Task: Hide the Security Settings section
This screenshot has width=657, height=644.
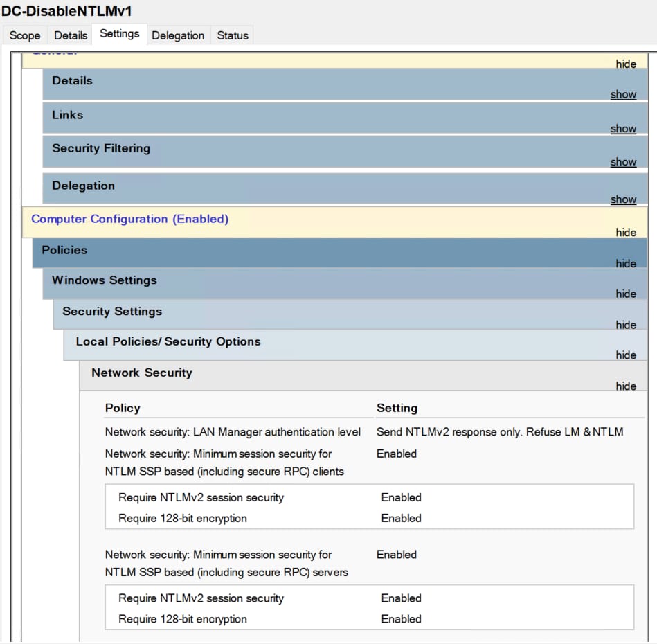Action: [626, 325]
